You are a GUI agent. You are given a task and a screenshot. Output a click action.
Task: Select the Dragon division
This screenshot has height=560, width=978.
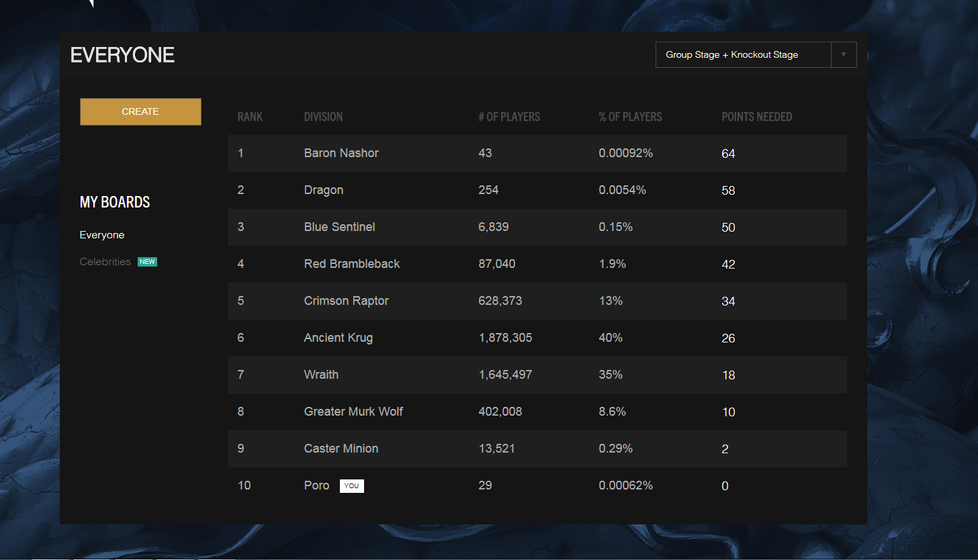pos(324,190)
